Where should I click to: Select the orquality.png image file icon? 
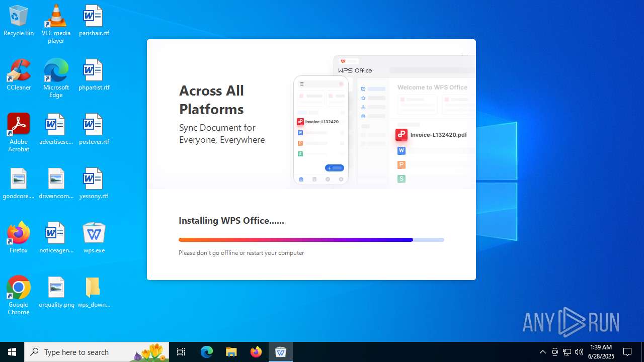(56, 293)
